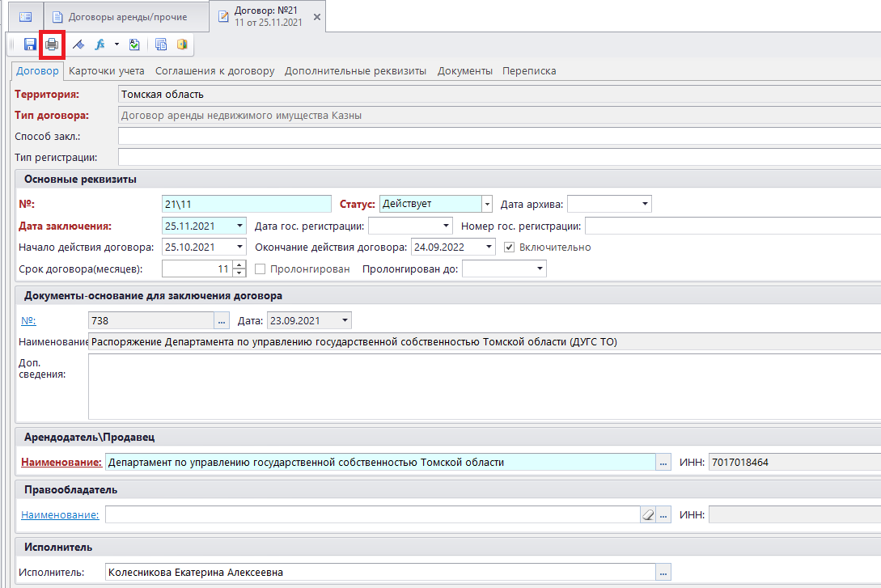The width and height of the screenshot is (881, 588).
Task: Open the Переписка tab
Action: coord(529,70)
